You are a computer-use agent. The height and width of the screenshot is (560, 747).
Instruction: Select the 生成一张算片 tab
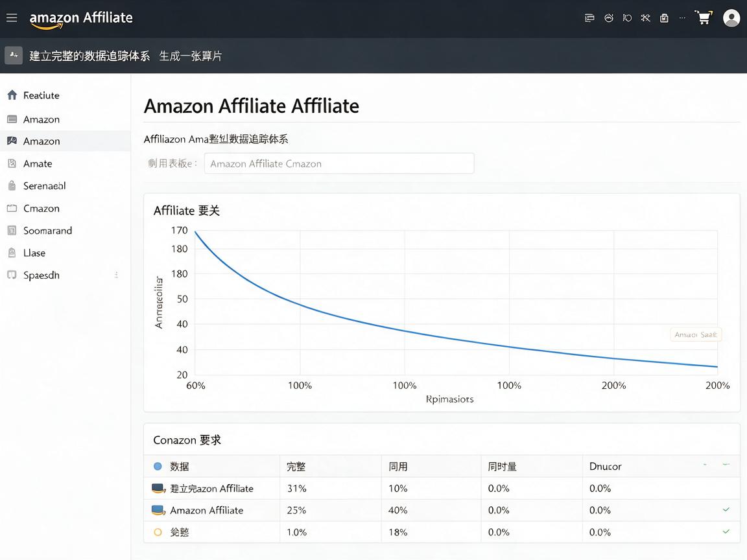click(190, 56)
